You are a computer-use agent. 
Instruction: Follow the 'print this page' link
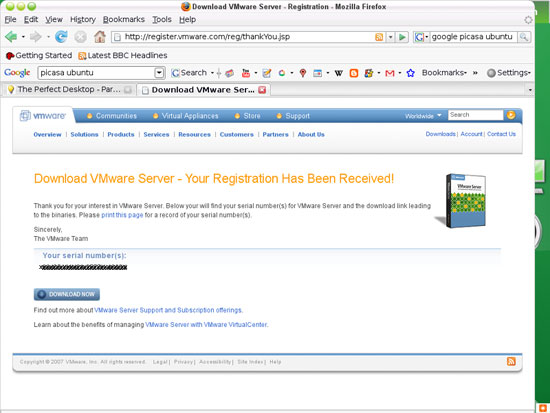click(x=122, y=215)
